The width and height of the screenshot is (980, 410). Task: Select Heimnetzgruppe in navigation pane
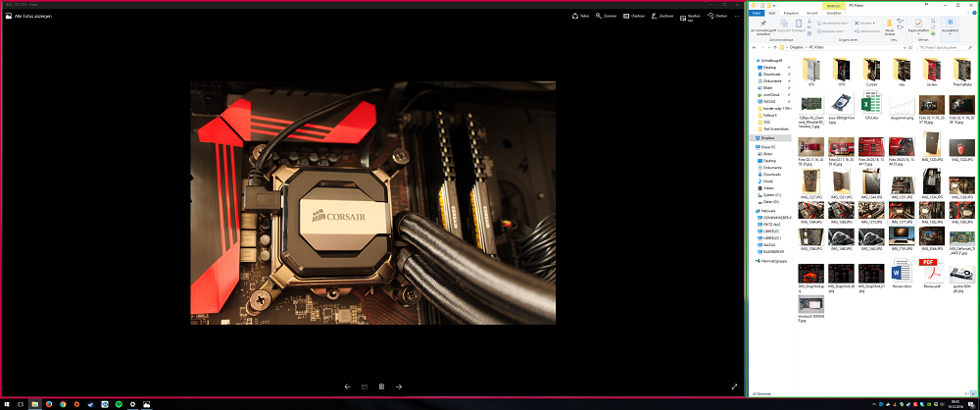point(773,260)
